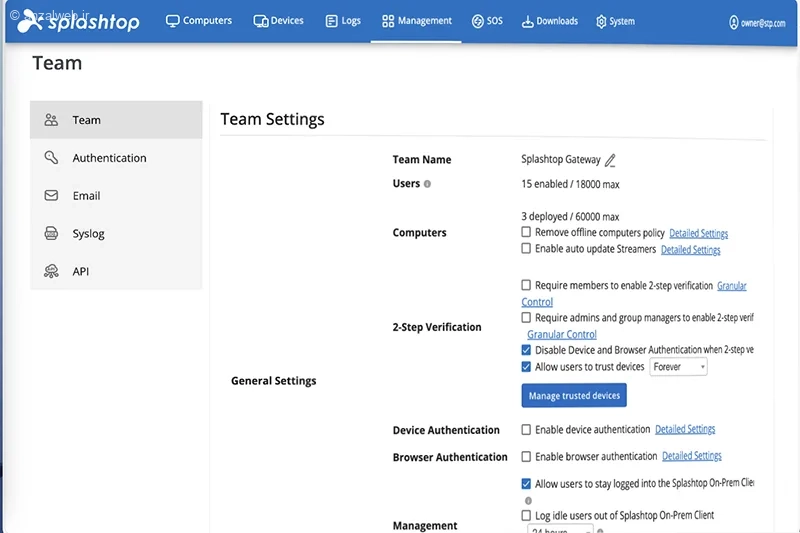Click the Authentication key icon in sidebar
This screenshot has width=800, height=533.
[x=51, y=158]
